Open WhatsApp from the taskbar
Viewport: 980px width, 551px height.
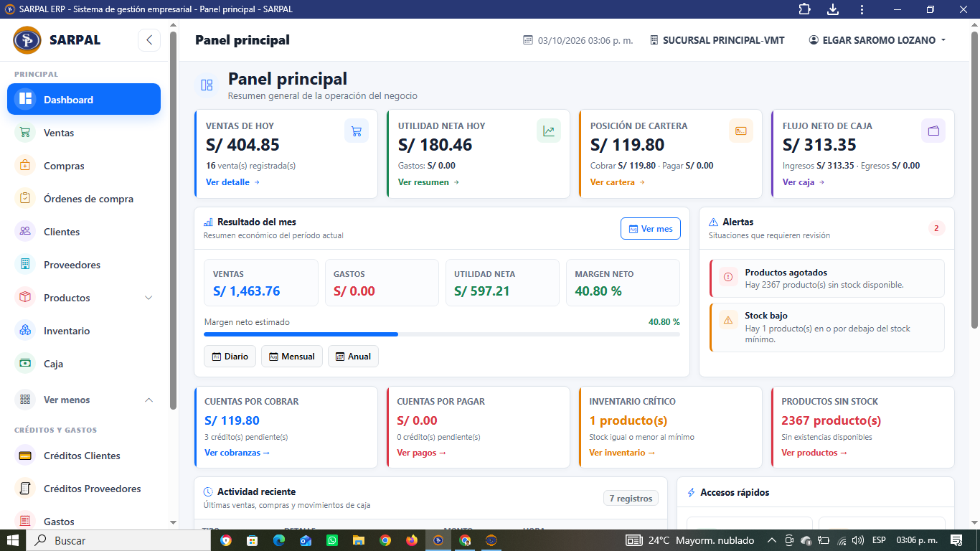tap(332, 540)
